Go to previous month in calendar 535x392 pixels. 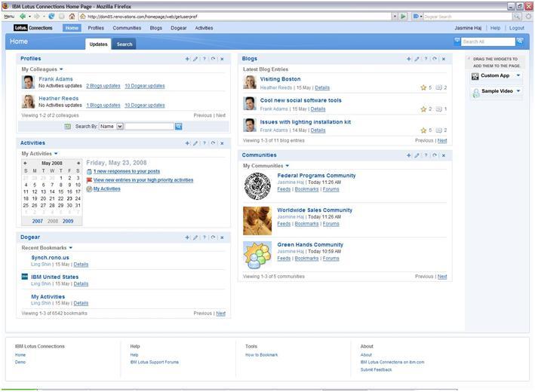coord(25,164)
